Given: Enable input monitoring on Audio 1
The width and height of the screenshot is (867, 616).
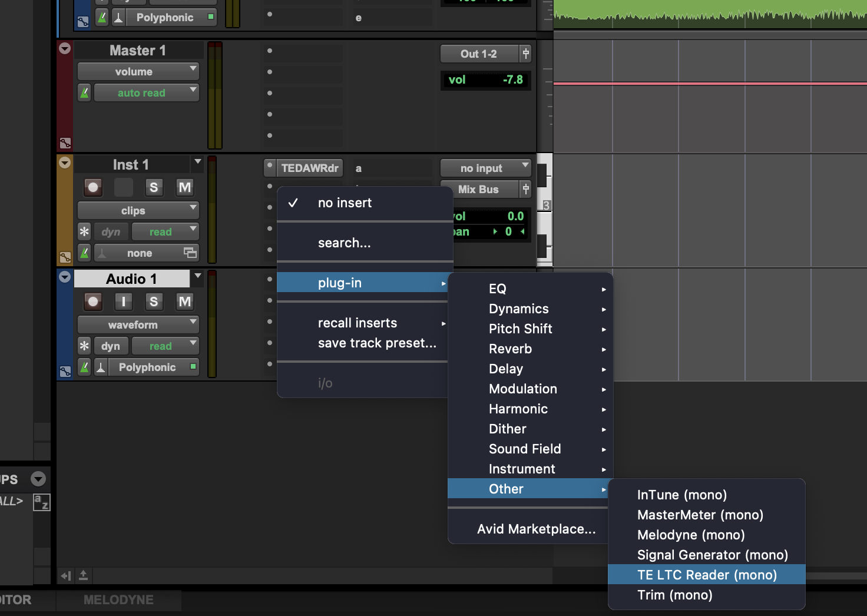Looking at the screenshot, I should pos(123,302).
